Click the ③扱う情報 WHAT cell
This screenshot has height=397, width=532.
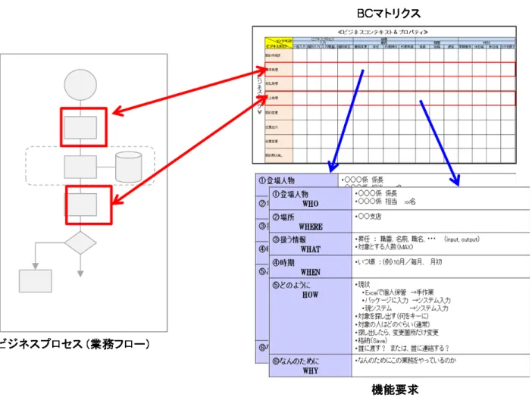(311, 244)
